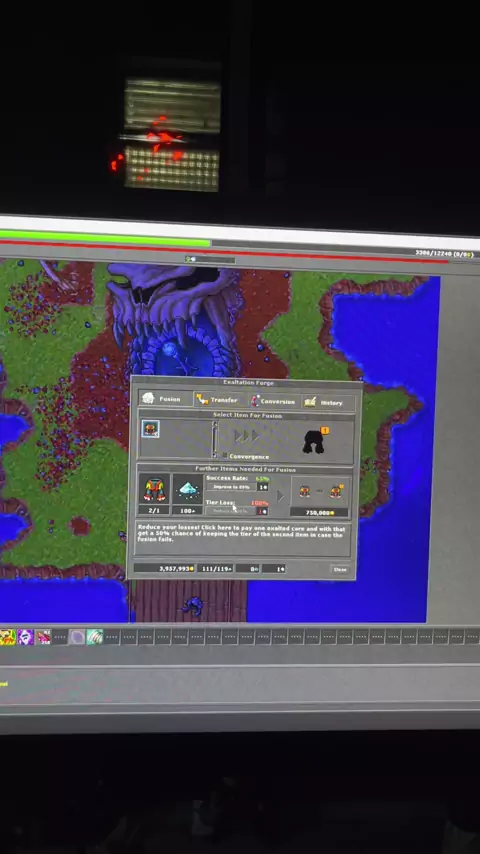Toggle the Improve to 65% success option

(232, 487)
